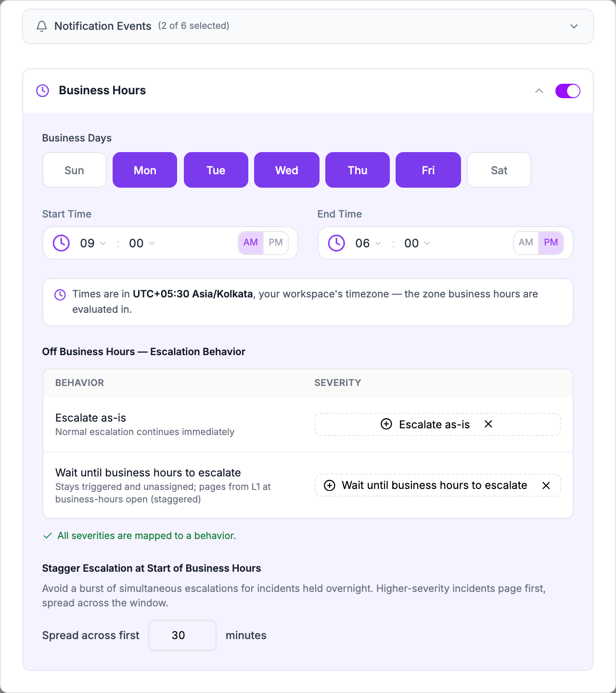Image resolution: width=616 pixels, height=693 pixels.
Task: Click the BEHAVIOR column header
Action: click(80, 383)
